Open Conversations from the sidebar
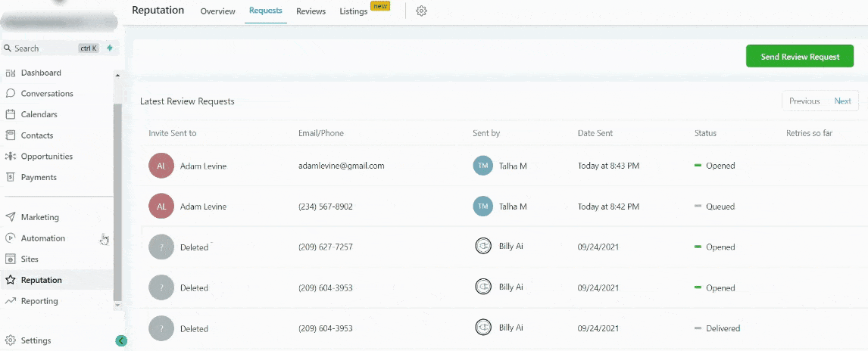Image resolution: width=868 pixels, height=351 pixels. 46,94
